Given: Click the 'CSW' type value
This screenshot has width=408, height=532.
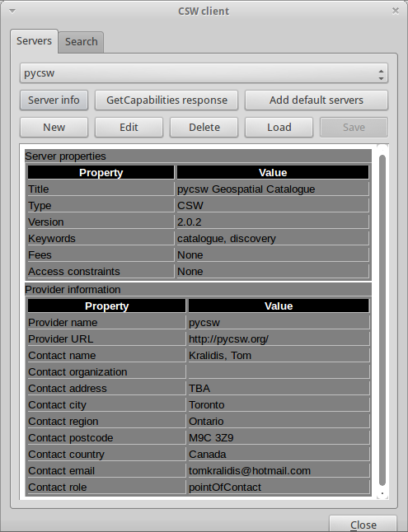Looking at the screenshot, I should pyautogui.click(x=190, y=206).
